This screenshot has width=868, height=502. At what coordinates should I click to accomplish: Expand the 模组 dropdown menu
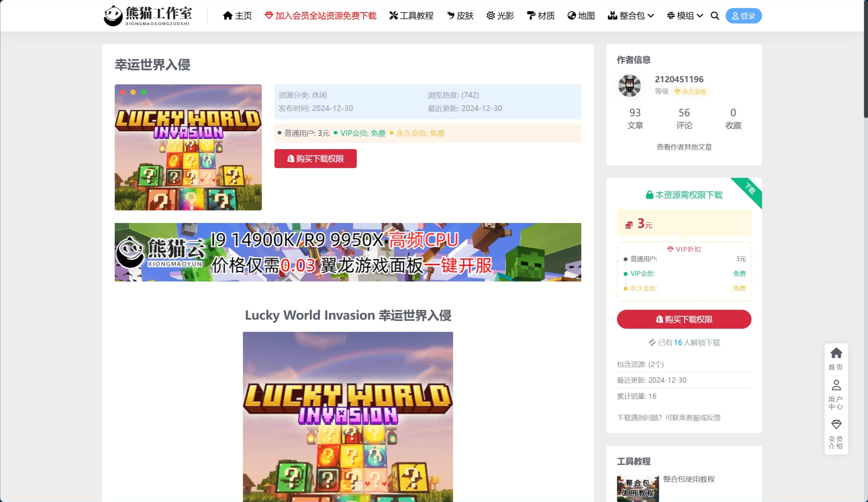tap(685, 16)
